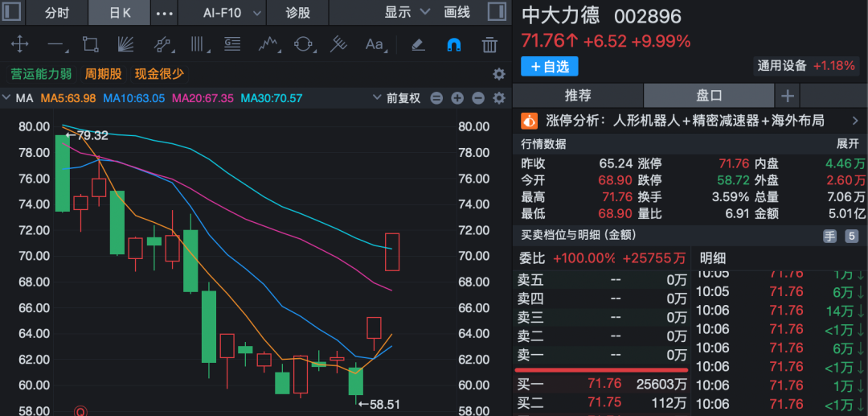Switch to the 日K chart tab
868x416 pixels.
pyautogui.click(x=120, y=12)
